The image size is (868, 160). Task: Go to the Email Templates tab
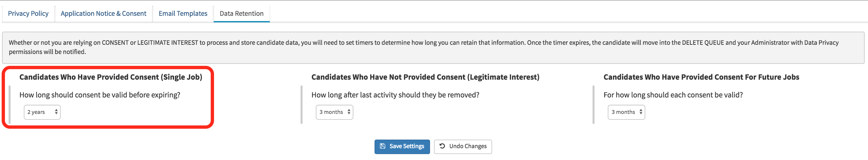coord(183,14)
